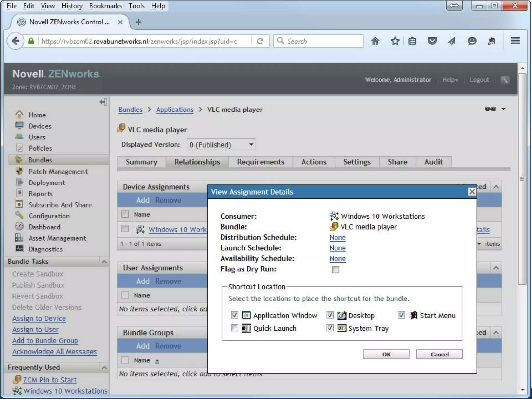This screenshot has height=399, width=532.
Task: Switch to the Requirements tab
Action: point(261,162)
